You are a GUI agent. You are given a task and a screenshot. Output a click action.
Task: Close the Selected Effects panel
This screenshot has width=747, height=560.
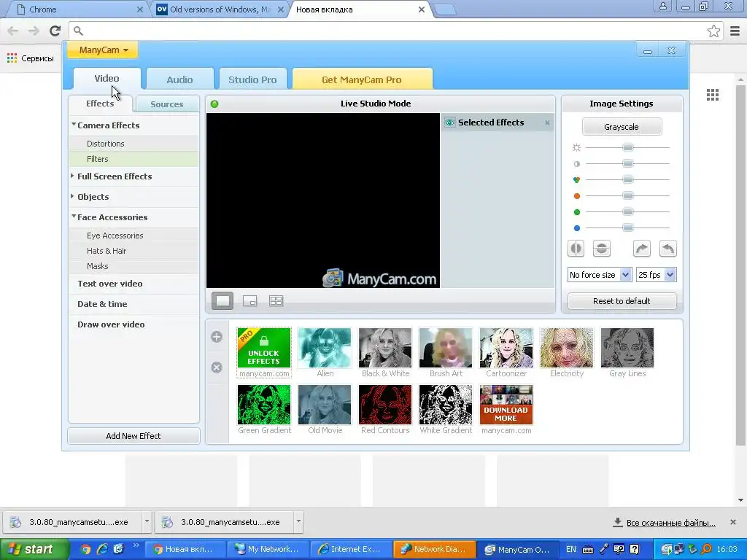click(547, 122)
